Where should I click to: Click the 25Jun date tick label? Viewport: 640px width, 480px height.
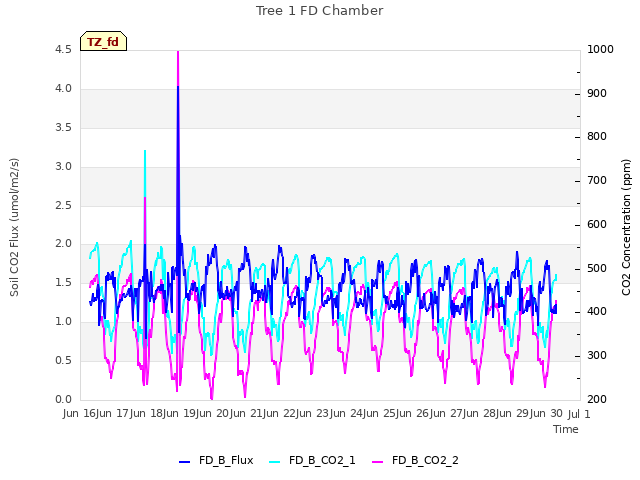(x=397, y=413)
